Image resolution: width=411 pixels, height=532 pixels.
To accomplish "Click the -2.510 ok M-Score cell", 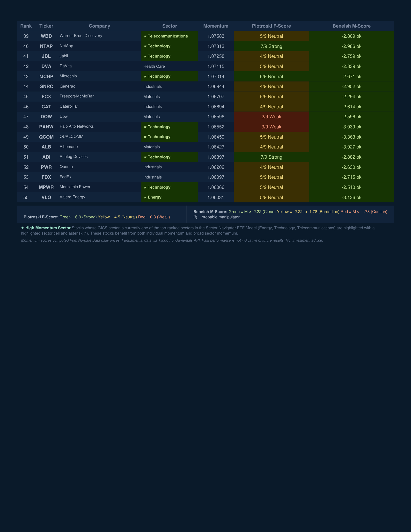I will click(x=352, y=187).
